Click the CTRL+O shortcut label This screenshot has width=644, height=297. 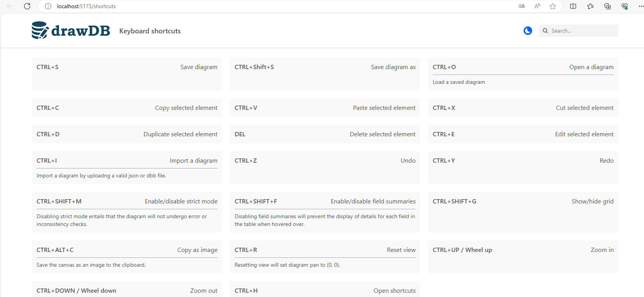444,67
